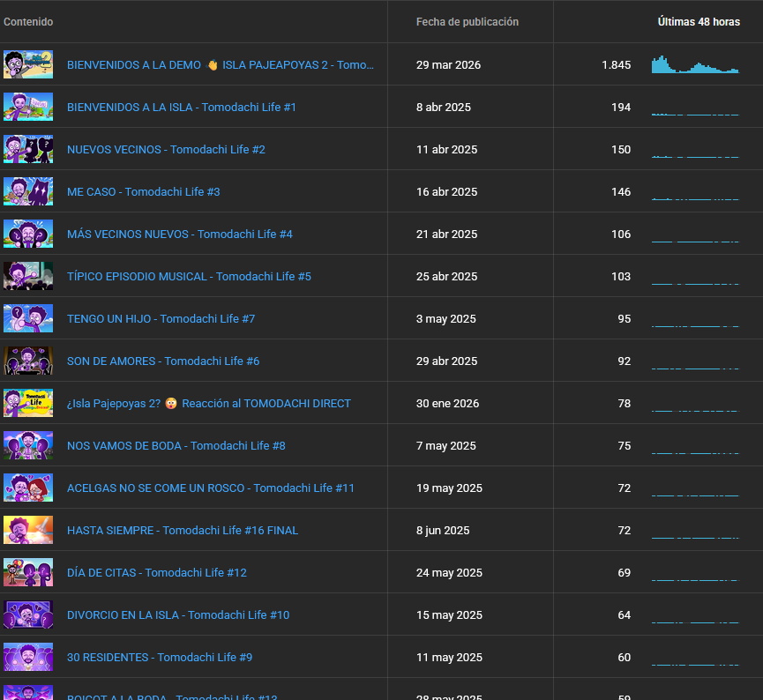Click Fecha de publicación column header
This screenshot has height=700, width=763.
point(468,22)
